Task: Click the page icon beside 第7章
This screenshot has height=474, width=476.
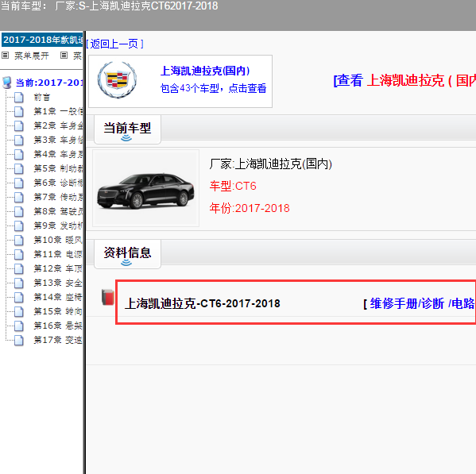Action: (x=19, y=198)
